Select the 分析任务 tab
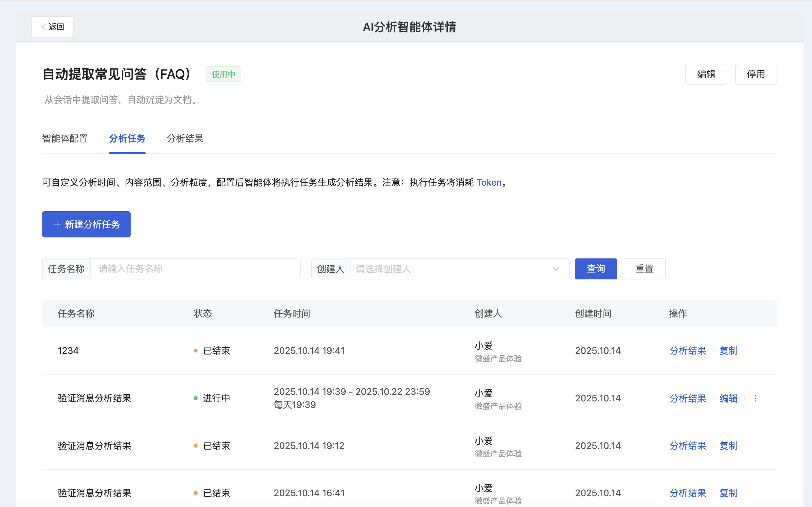 (x=127, y=138)
